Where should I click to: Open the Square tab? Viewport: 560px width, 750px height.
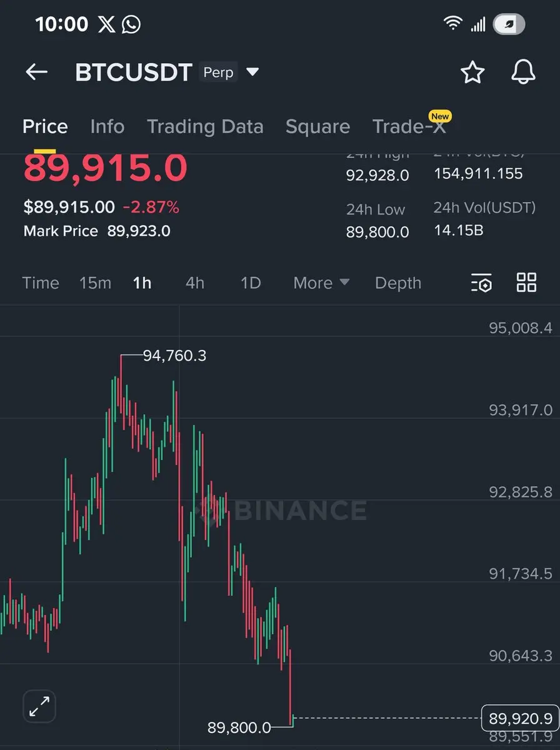click(317, 127)
